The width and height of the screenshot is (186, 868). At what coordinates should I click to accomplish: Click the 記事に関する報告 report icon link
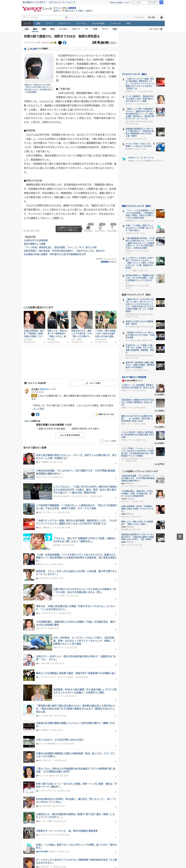pos(32,231)
